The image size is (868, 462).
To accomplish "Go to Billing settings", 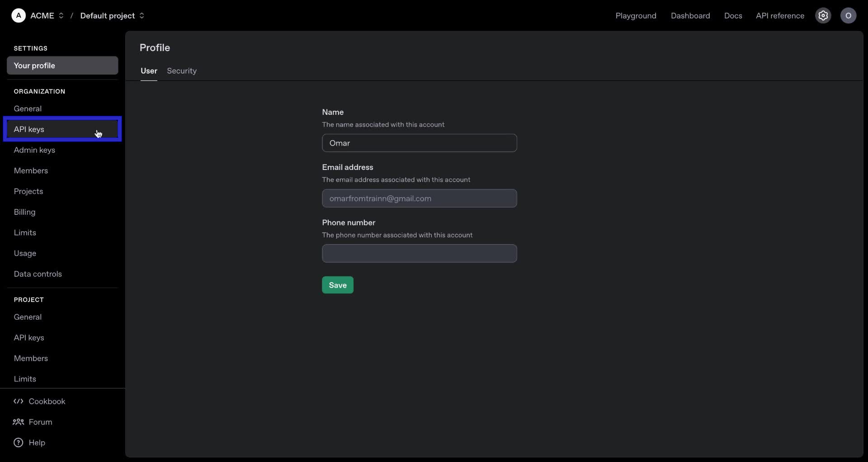I will pyautogui.click(x=25, y=212).
